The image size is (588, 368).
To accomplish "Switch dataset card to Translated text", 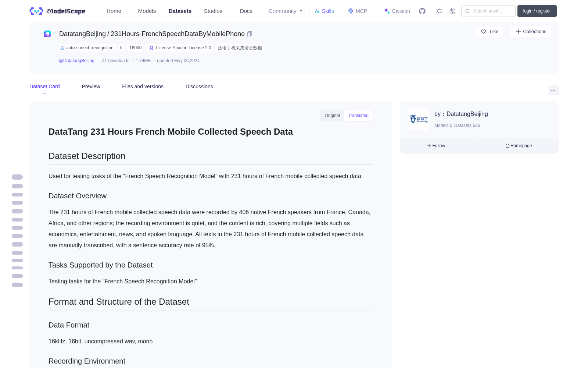I will (x=358, y=116).
